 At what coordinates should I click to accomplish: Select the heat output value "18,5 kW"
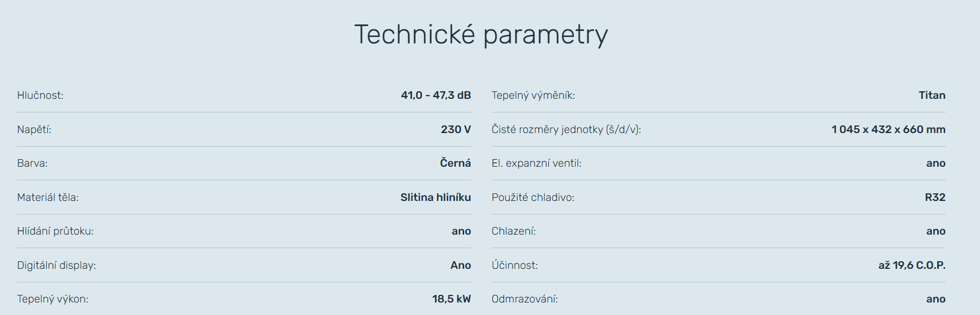451,299
